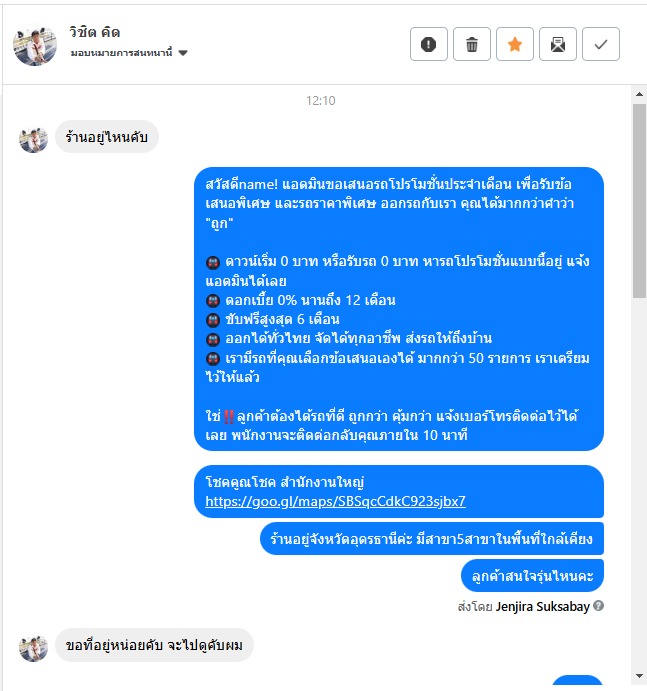Mark conversation as spam with exclamation icon
The image size is (647, 691).
[428, 44]
